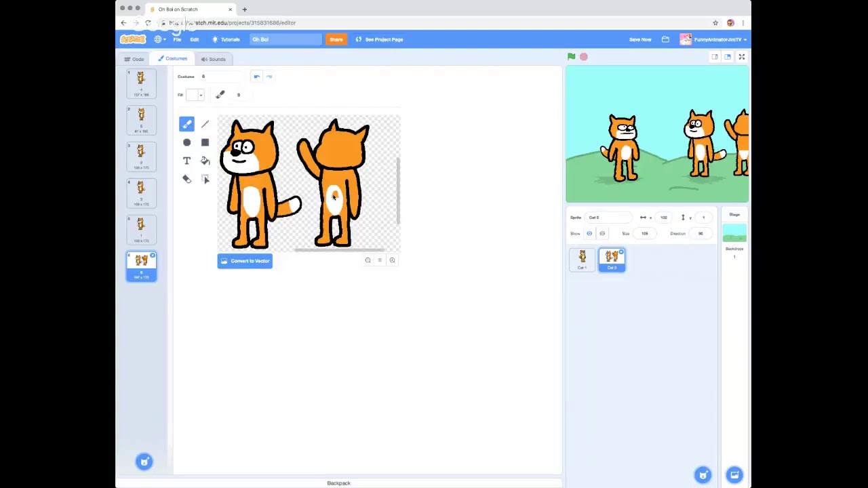Click the green flag to run
Image resolution: width=868 pixels, height=488 pixels.
[x=572, y=57]
